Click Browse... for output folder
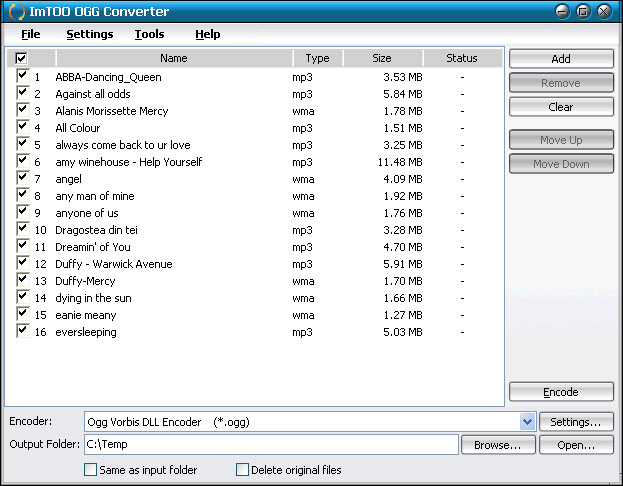623x486 pixels. tap(498, 445)
